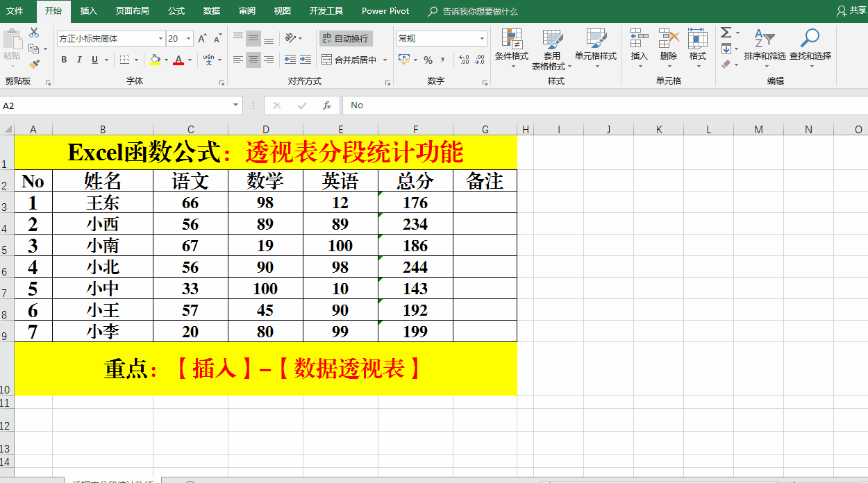Screen dimensions: 868x483
Task: Open 排序和筛选 sort and filter menu
Action: [x=765, y=48]
